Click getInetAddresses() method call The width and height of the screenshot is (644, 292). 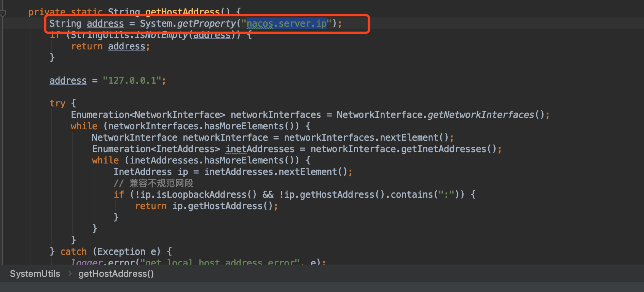coord(449,149)
